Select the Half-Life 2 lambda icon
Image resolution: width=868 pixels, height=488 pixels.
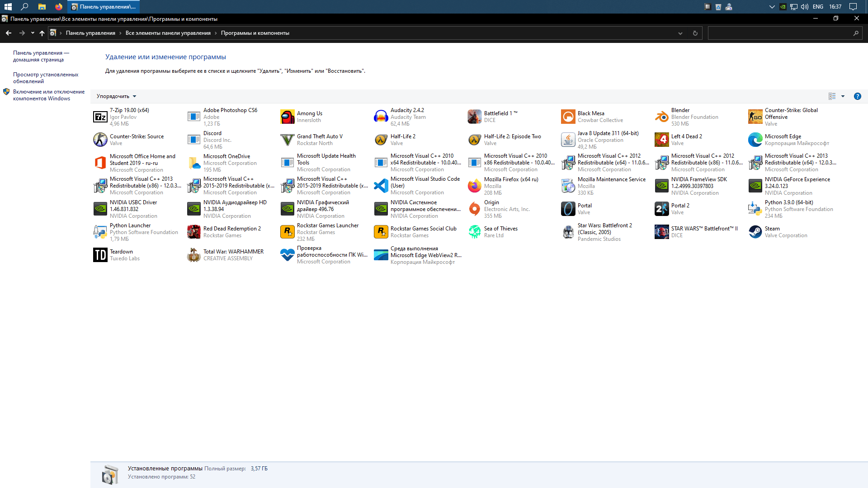point(381,140)
